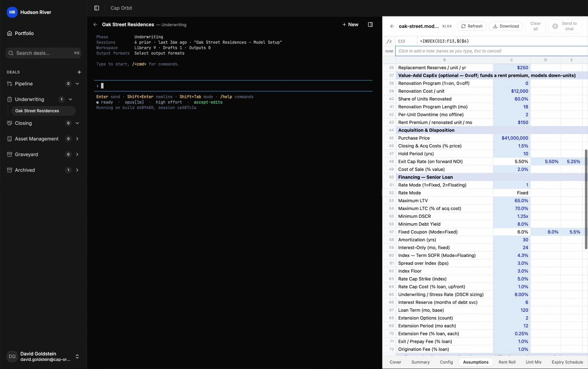Click the spreadsheet vertical scrollbar

[x=586, y=199]
